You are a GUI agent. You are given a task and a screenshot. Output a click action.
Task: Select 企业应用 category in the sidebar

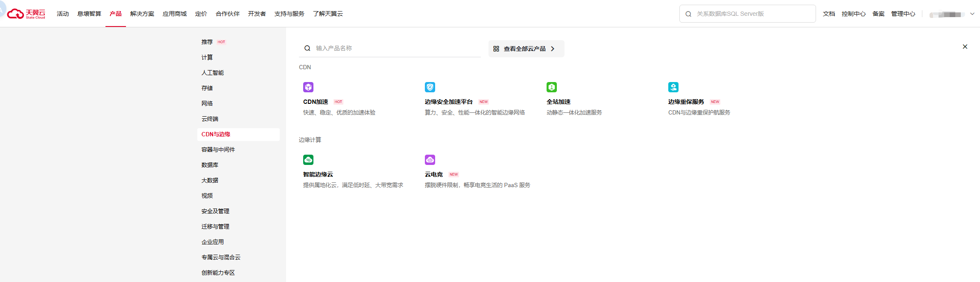[213, 242]
